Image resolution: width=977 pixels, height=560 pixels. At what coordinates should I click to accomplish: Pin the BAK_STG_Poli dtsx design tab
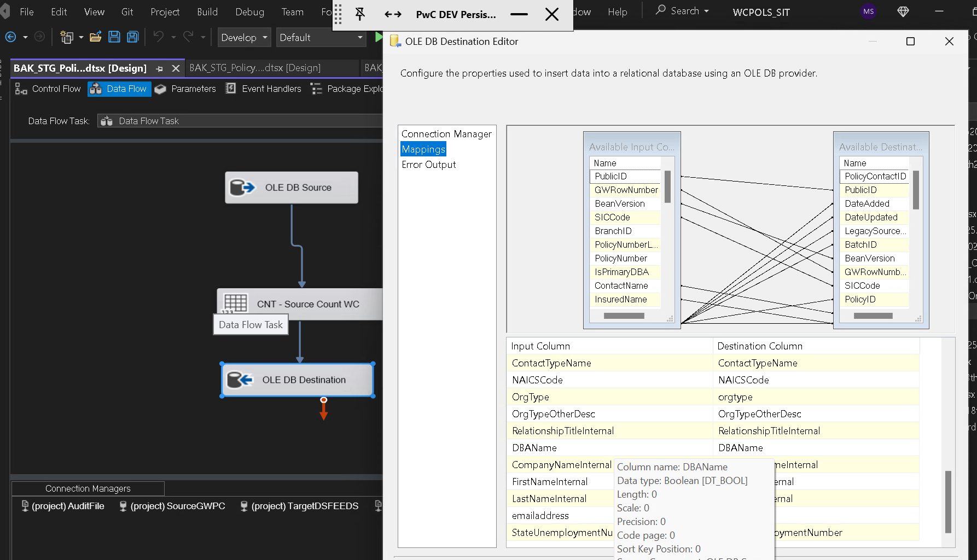[x=160, y=68]
